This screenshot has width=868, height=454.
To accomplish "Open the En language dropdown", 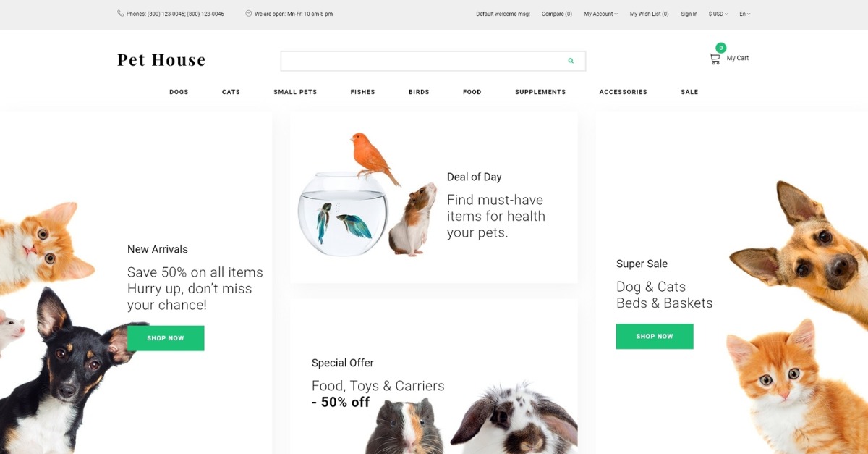I will (x=744, y=14).
